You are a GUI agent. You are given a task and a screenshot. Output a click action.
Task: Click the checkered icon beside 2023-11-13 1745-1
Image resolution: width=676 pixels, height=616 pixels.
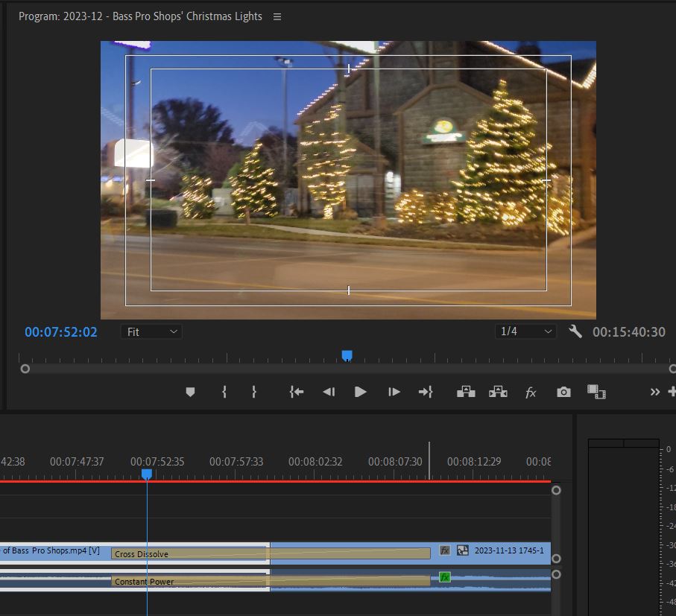coord(463,550)
